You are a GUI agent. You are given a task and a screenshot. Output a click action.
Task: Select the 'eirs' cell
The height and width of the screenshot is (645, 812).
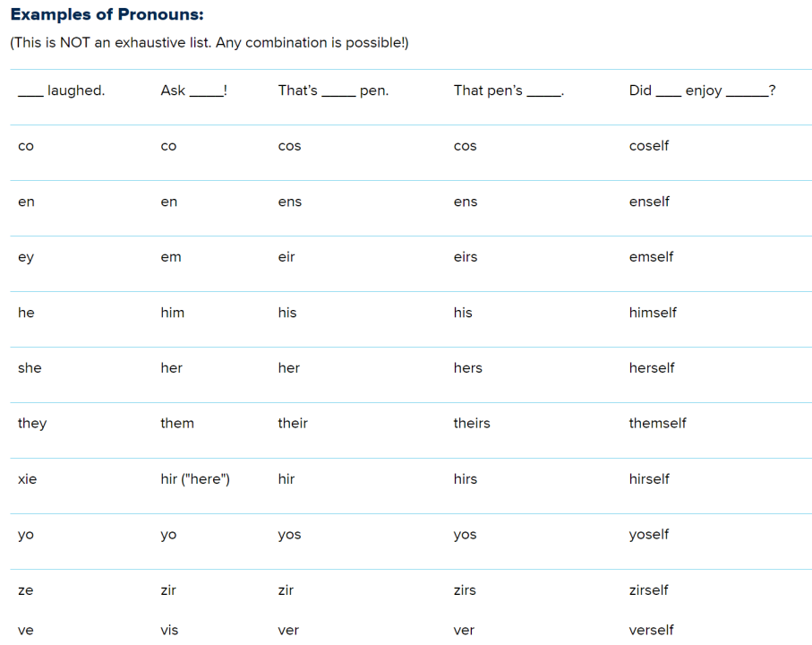coord(466,257)
